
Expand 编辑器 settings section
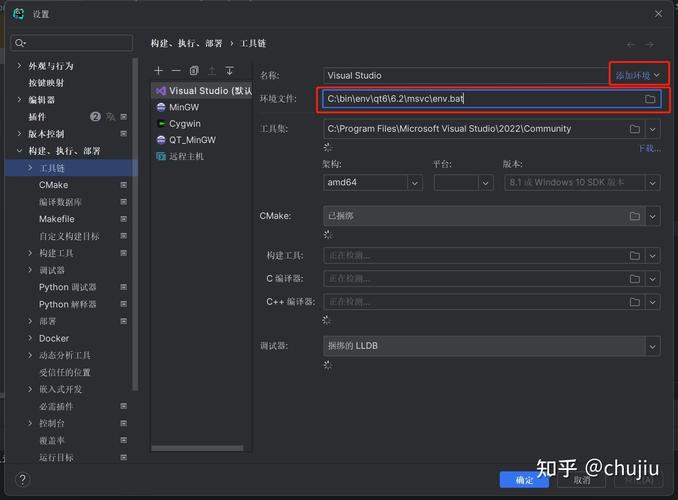[x=19, y=99]
